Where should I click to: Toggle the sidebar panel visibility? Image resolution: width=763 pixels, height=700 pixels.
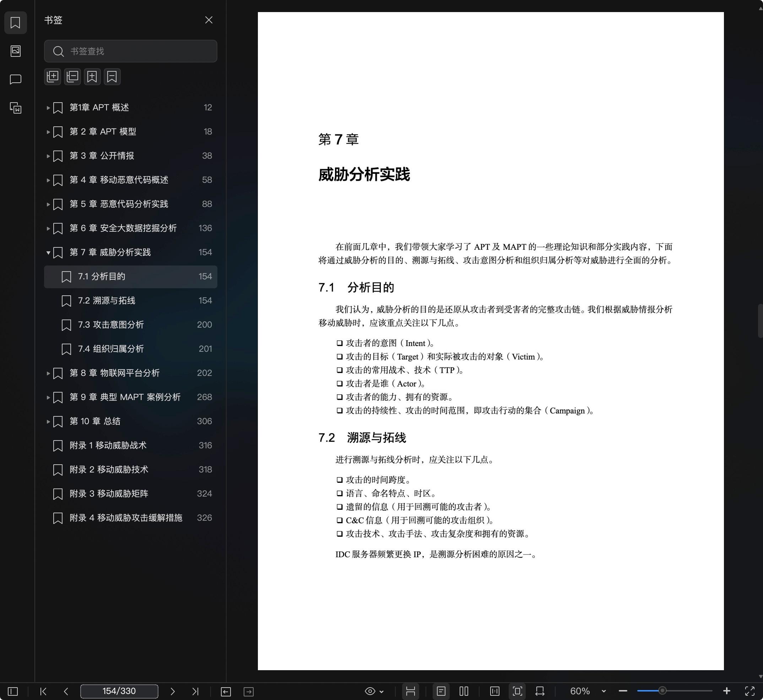[12, 691]
